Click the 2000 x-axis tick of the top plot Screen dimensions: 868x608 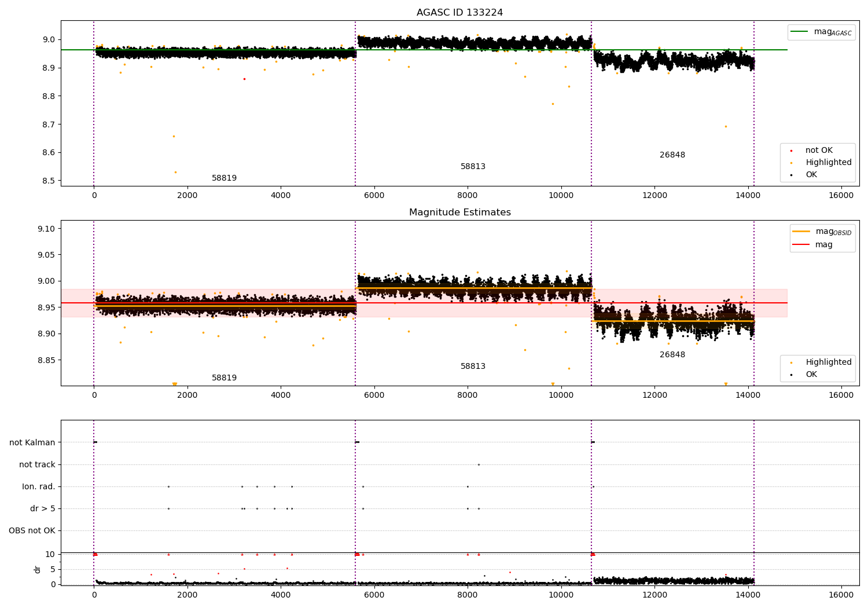pyautogui.click(x=187, y=195)
